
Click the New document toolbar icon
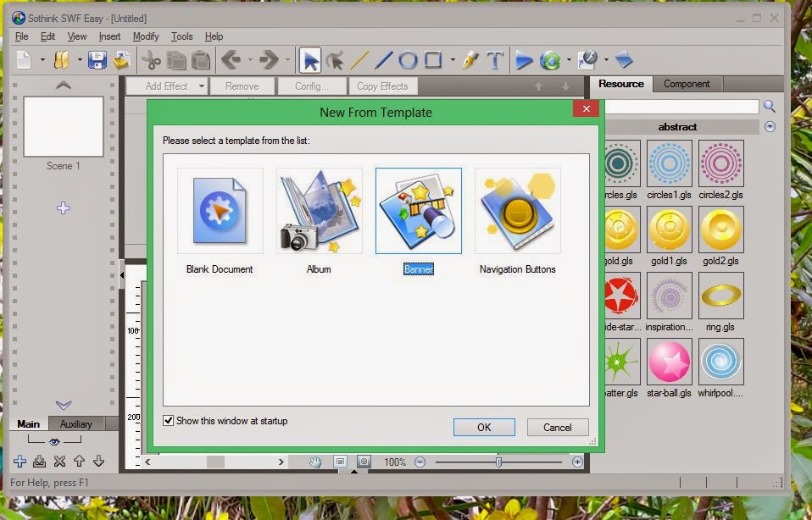(24, 60)
